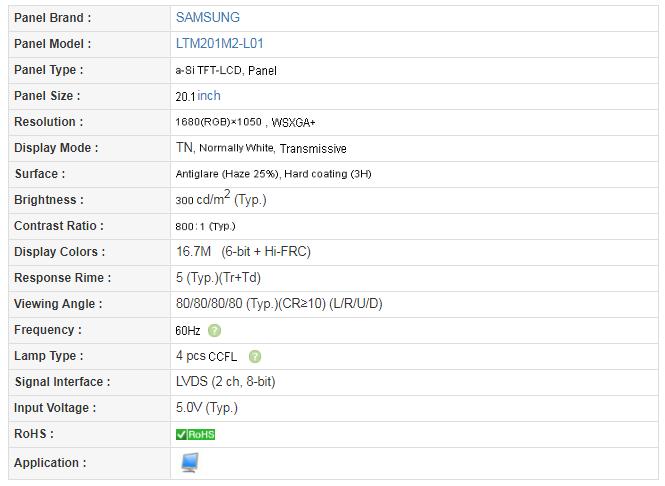Click the 'a-Si TFT-LCD, Panel' value

tap(226, 70)
